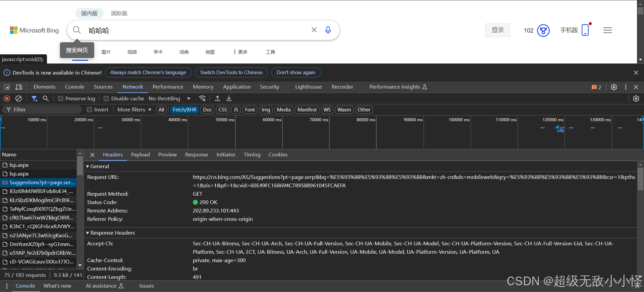644x292 pixels.
Task: Switch to the Console panel tab
Action: (74, 87)
